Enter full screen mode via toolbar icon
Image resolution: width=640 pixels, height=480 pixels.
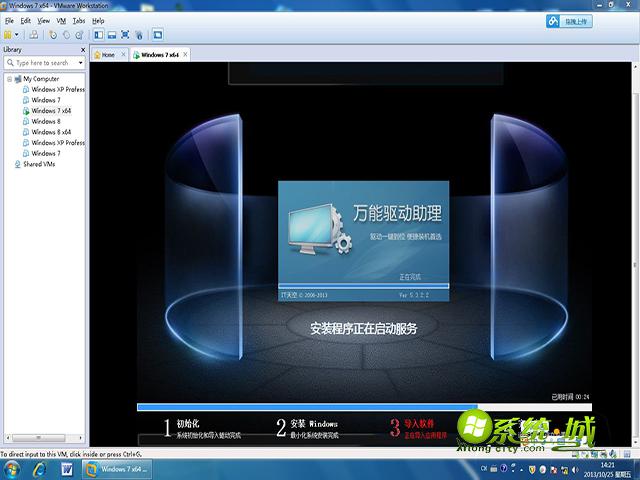pyautogui.click(x=126, y=35)
